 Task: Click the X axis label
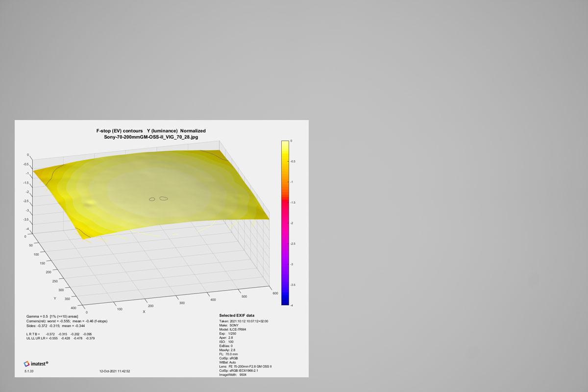144,312
